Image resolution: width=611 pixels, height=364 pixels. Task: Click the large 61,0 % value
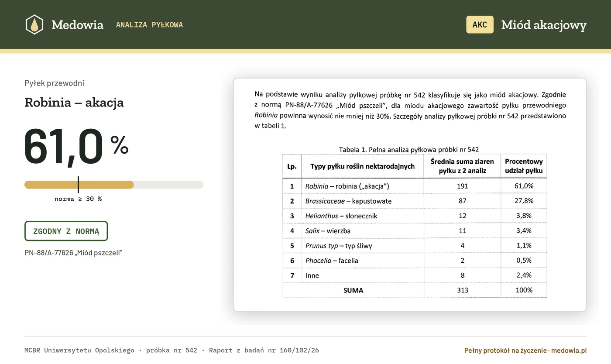[x=76, y=147]
